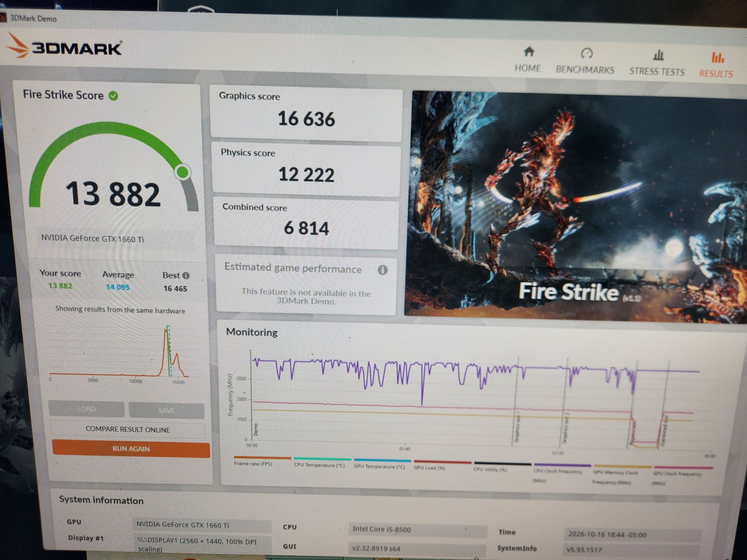Image resolution: width=747 pixels, height=560 pixels.
Task: Click the 3DMark logo
Action: tap(64, 46)
